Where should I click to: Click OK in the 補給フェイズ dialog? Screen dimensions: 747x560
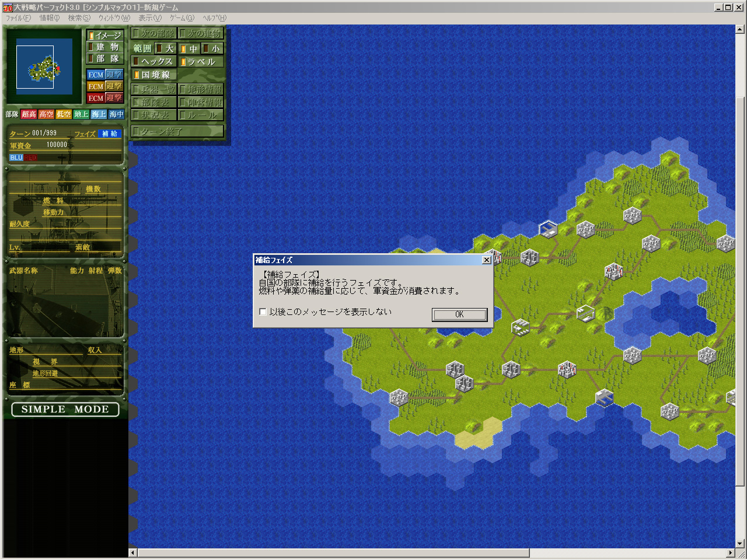click(459, 314)
